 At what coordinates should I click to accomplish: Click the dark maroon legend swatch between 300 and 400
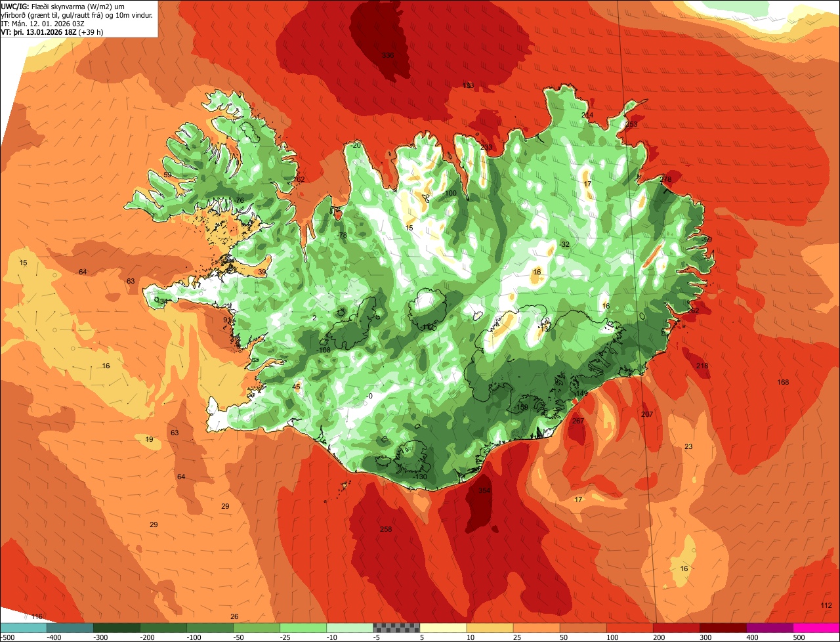(x=723, y=628)
